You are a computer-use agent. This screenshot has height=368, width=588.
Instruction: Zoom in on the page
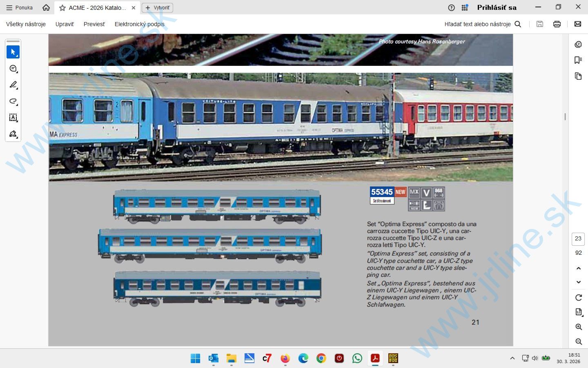[x=578, y=327]
